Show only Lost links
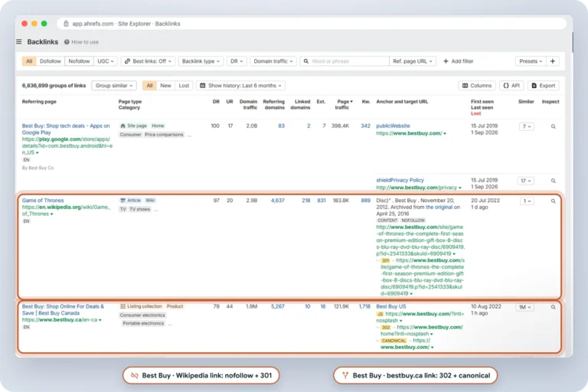The width and height of the screenshot is (588, 392). coord(184,86)
